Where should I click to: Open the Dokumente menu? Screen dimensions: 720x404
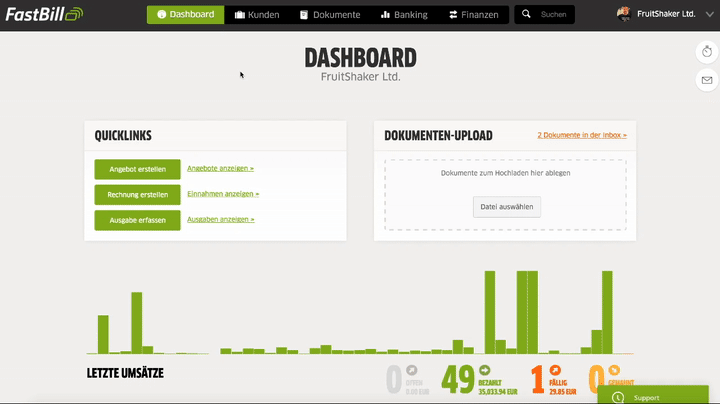[x=329, y=15]
